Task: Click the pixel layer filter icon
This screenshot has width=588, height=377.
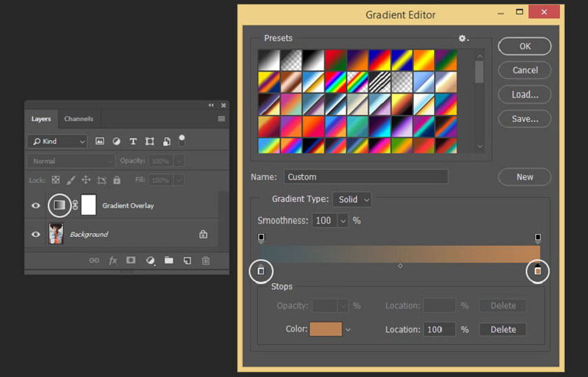Action: tap(99, 141)
